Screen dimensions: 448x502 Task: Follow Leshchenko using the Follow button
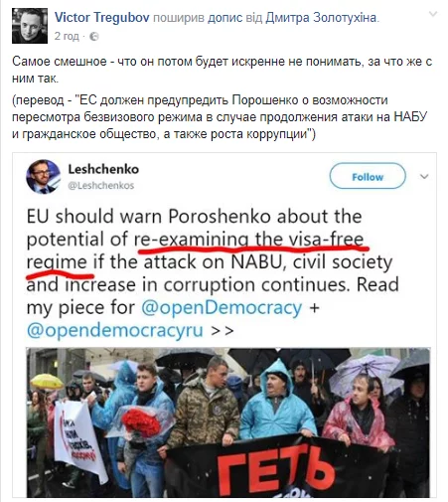coord(368,177)
